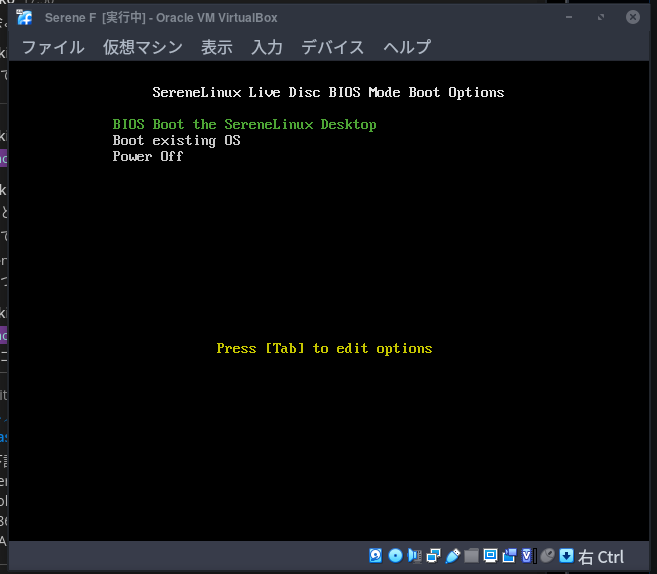Click the 右 Ctrl host key label
Viewport: 657px width, 574px height.
click(601, 557)
